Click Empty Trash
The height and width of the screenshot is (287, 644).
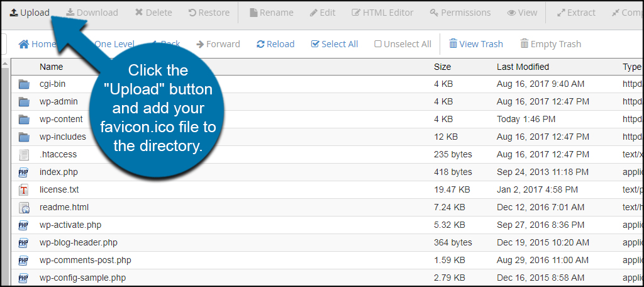[551, 44]
